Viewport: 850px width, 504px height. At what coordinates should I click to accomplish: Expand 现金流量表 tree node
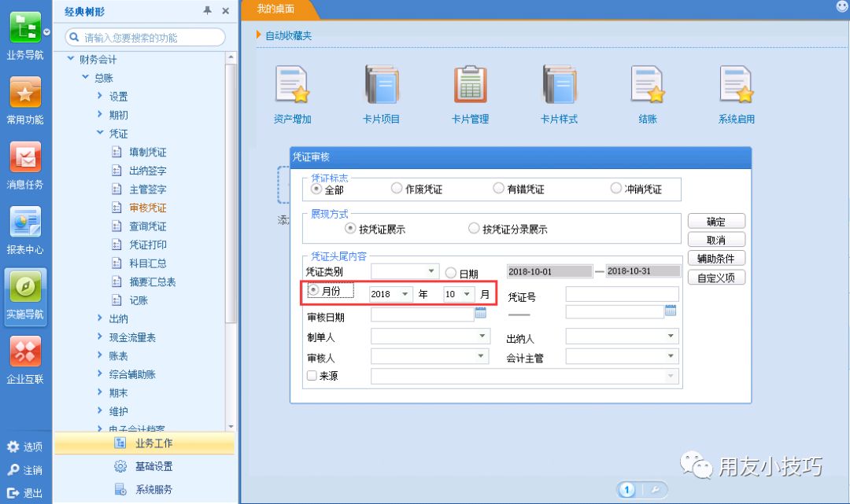(x=100, y=337)
